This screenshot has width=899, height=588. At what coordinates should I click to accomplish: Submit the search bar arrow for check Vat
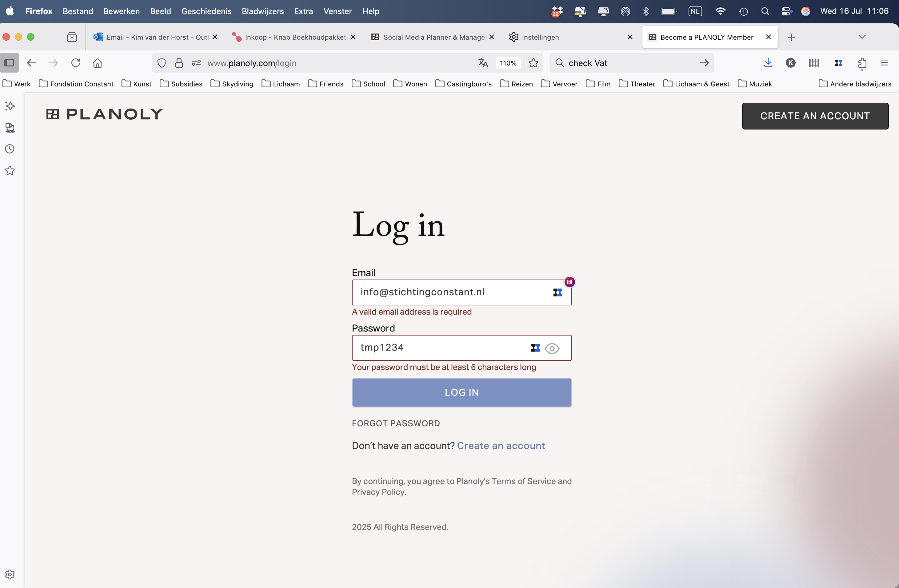[x=704, y=63]
